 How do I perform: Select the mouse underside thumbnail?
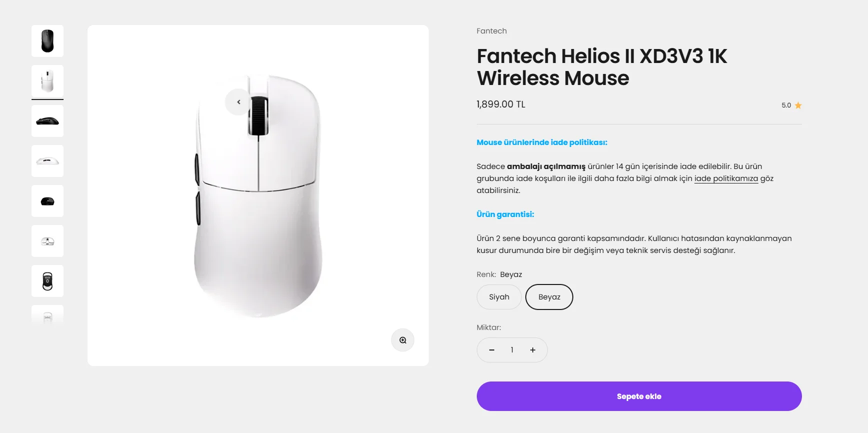tap(48, 281)
